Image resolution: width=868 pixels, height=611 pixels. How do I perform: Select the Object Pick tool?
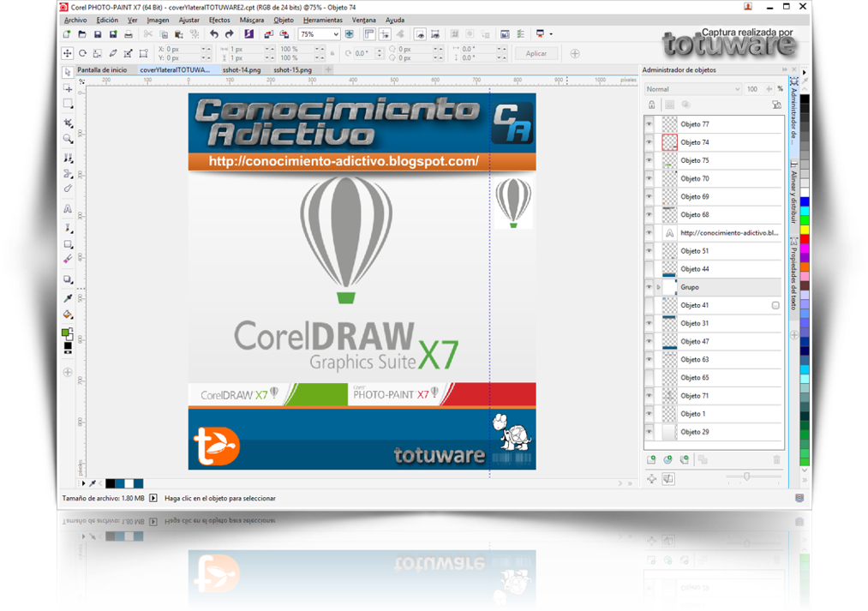click(x=68, y=73)
